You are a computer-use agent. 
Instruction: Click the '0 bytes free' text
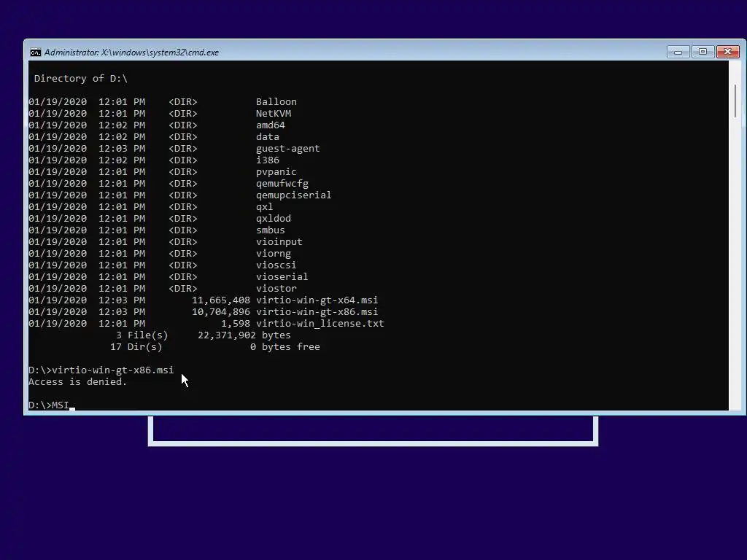click(x=285, y=346)
